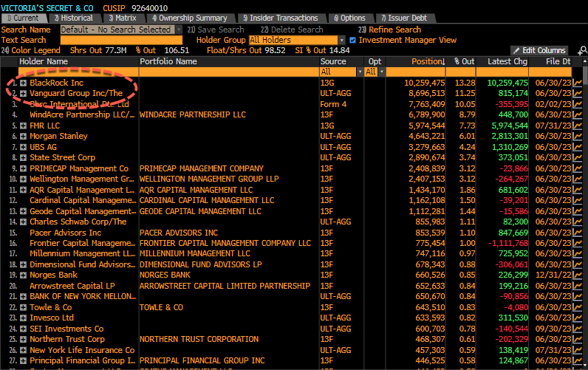Click the Portfolio Name filter field
This screenshot has height=370, width=588.
point(229,72)
